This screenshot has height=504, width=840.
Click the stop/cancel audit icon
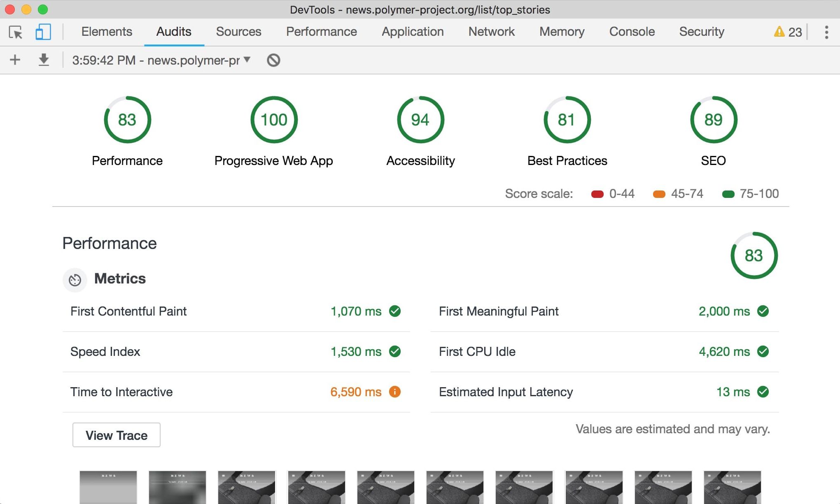[x=273, y=59]
